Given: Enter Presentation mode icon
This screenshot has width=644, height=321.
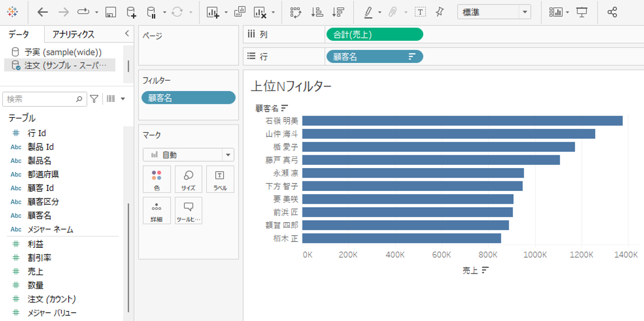Looking at the screenshot, I should (x=581, y=12).
